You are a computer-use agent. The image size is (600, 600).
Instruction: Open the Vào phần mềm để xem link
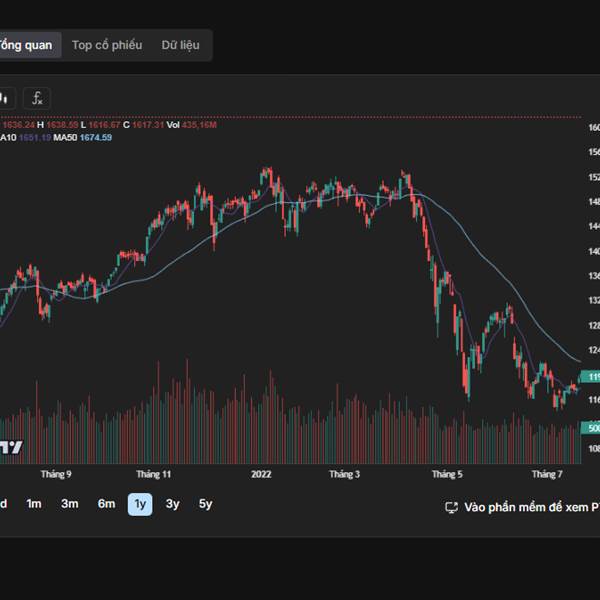click(x=530, y=507)
